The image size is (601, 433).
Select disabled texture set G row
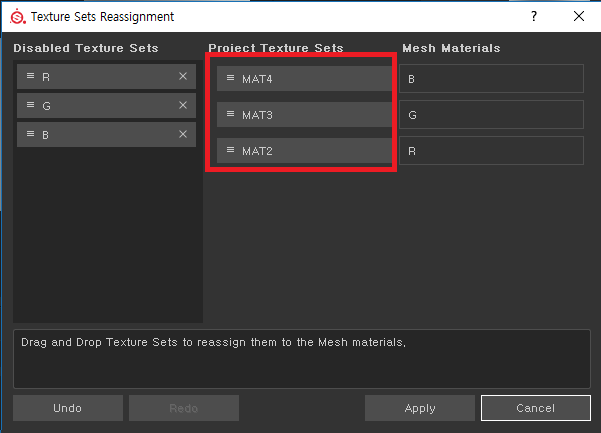click(x=106, y=105)
